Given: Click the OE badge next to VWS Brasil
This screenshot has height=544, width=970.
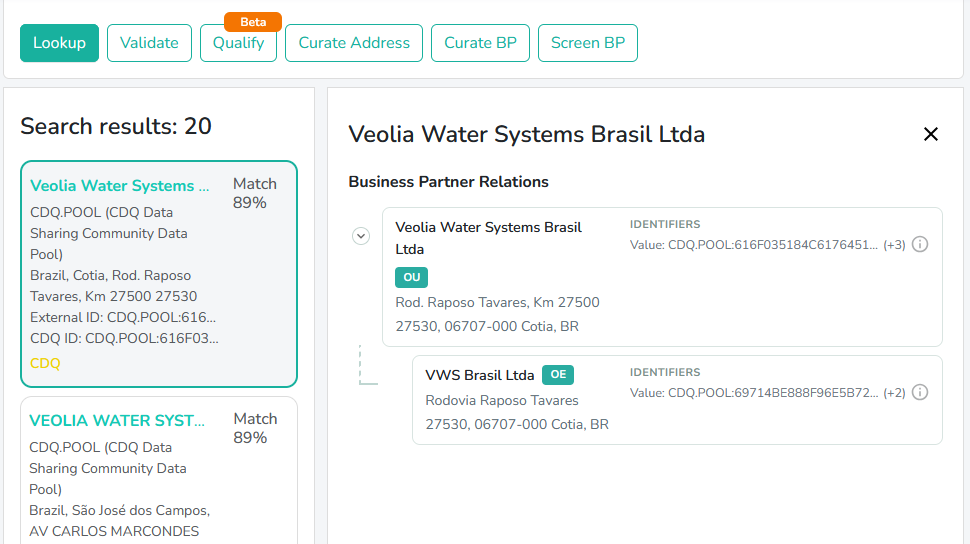Looking at the screenshot, I should (558, 374).
